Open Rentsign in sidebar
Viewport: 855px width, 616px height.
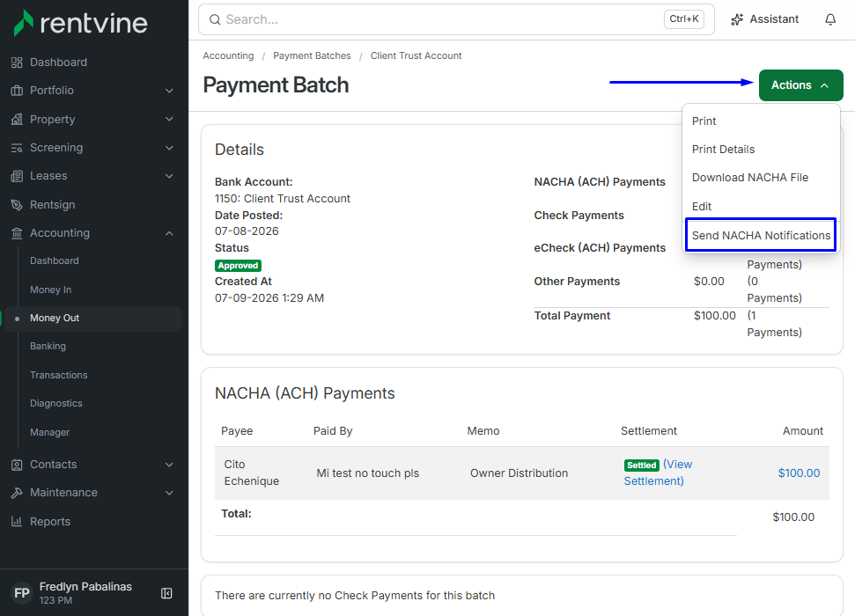(x=52, y=205)
